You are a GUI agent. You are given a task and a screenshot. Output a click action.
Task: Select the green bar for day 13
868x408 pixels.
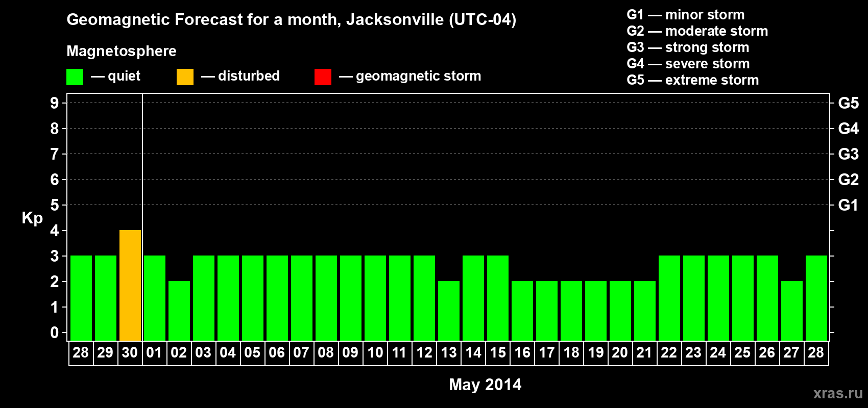point(449,311)
